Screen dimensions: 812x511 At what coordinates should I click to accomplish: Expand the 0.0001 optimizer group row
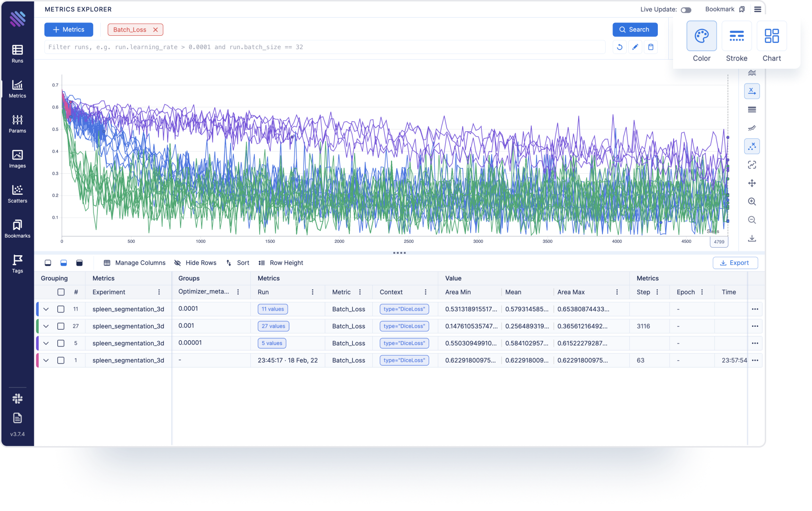pos(46,309)
